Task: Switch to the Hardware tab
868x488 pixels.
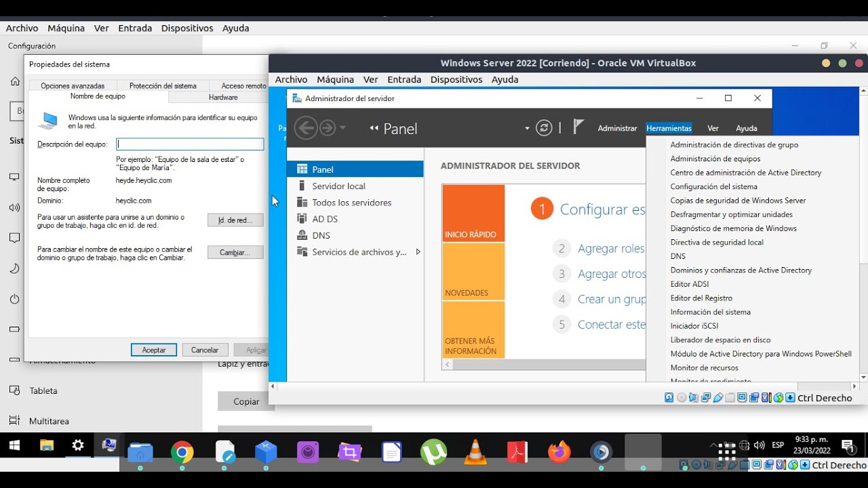Action: [223, 97]
